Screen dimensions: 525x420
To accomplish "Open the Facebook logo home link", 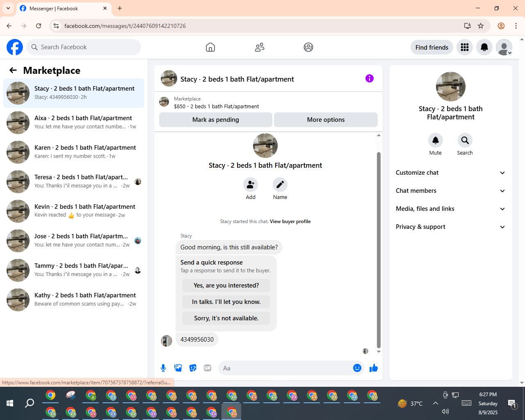I will [x=15, y=47].
